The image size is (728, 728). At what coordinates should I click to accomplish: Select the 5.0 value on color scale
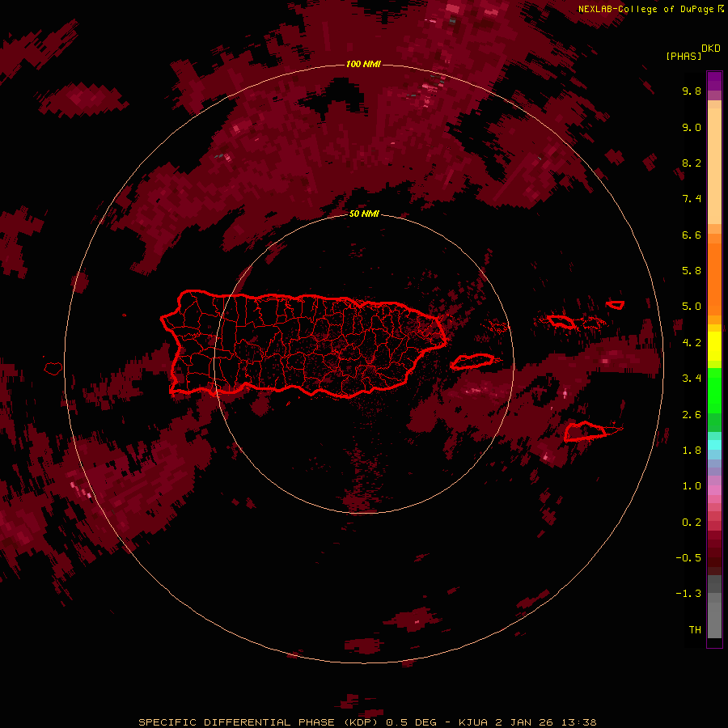(x=692, y=307)
